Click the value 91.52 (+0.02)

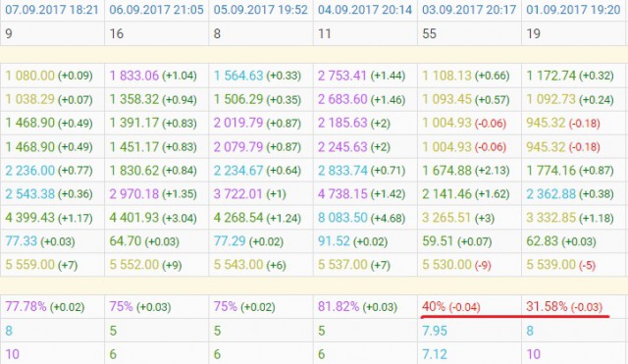click(x=353, y=241)
